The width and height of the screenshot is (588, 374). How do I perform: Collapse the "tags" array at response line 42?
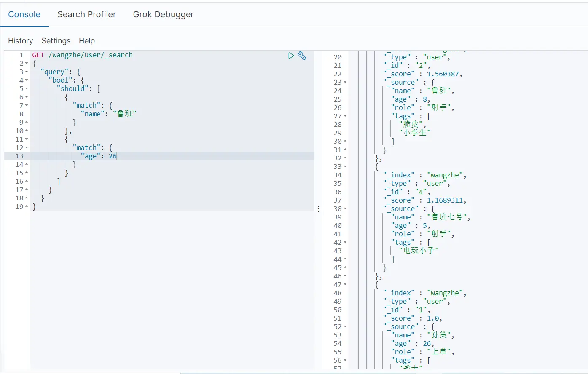pos(345,243)
